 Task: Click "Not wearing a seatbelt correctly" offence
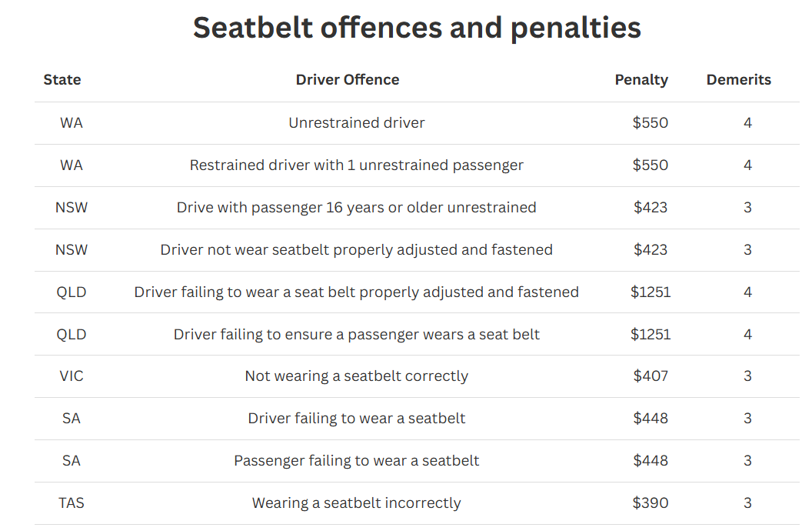357,376
